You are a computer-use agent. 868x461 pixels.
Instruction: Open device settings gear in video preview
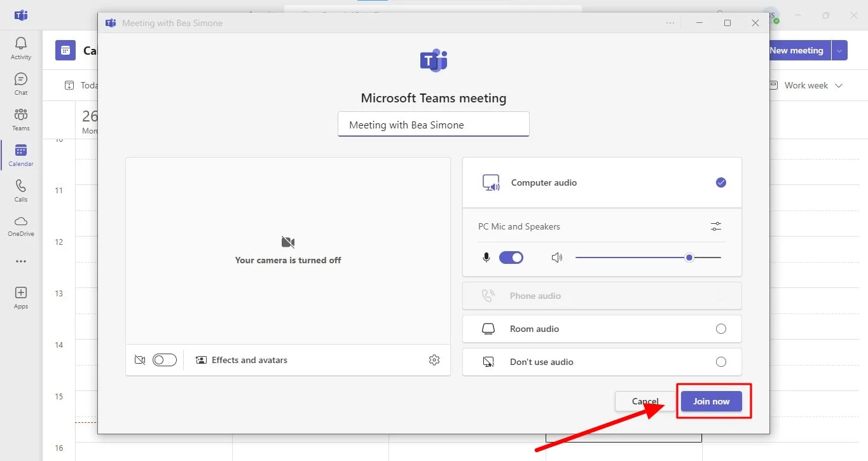tap(434, 360)
